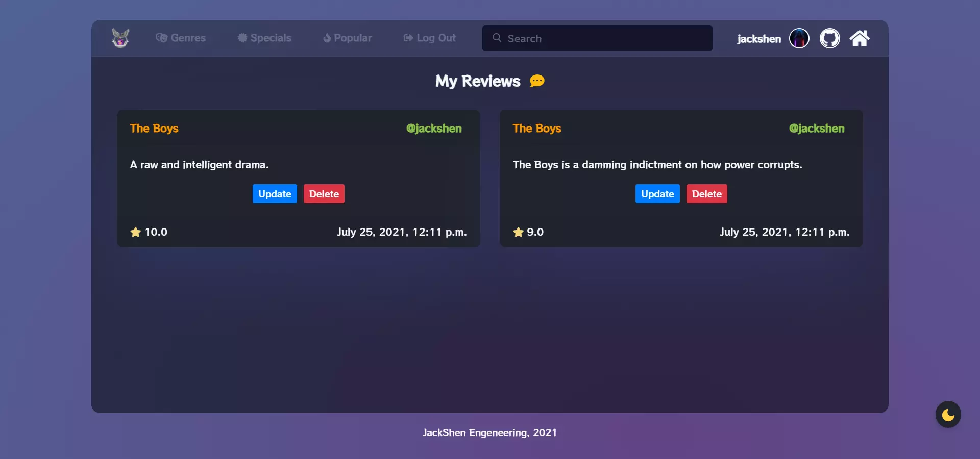980x459 pixels.
Task: Click the date on the 10.0 review
Action: tap(402, 232)
